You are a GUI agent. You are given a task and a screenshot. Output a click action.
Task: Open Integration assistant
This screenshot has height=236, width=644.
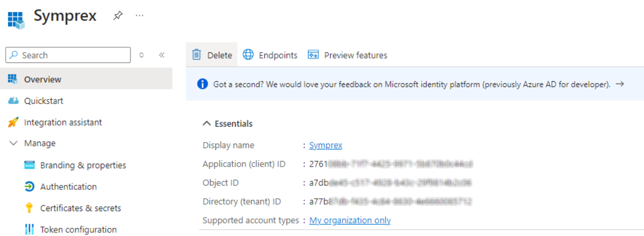coord(63,122)
